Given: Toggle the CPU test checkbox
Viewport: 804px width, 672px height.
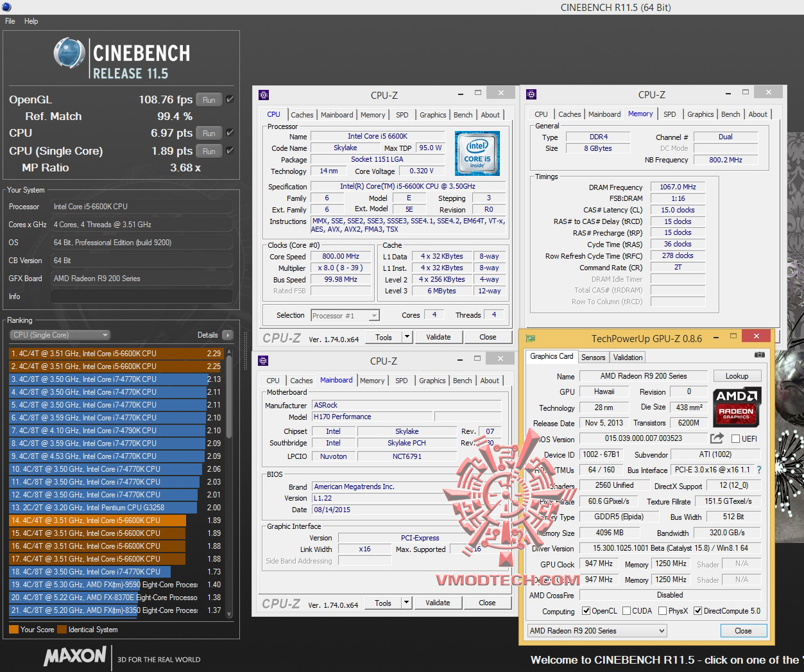Looking at the screenshot, I should (230, 133).
